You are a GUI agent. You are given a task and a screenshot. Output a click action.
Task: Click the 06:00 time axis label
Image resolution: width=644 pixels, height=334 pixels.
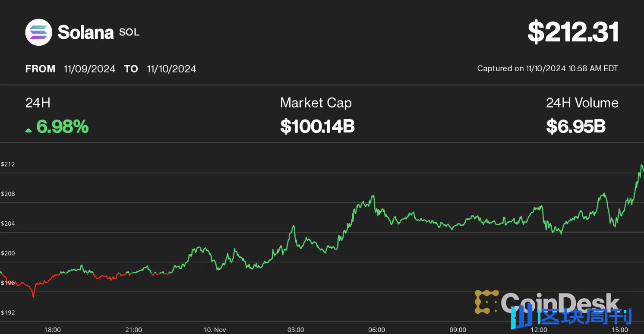(x=376, y=330)
